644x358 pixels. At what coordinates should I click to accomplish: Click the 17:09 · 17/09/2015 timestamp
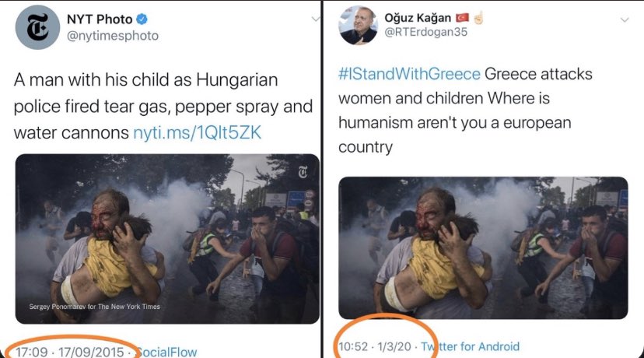pyautogui.click(x=70, y=352)
